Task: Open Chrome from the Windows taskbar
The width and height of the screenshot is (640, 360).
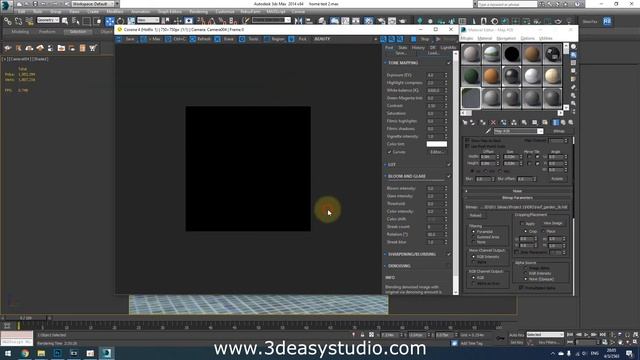Action: pos(25,353)
